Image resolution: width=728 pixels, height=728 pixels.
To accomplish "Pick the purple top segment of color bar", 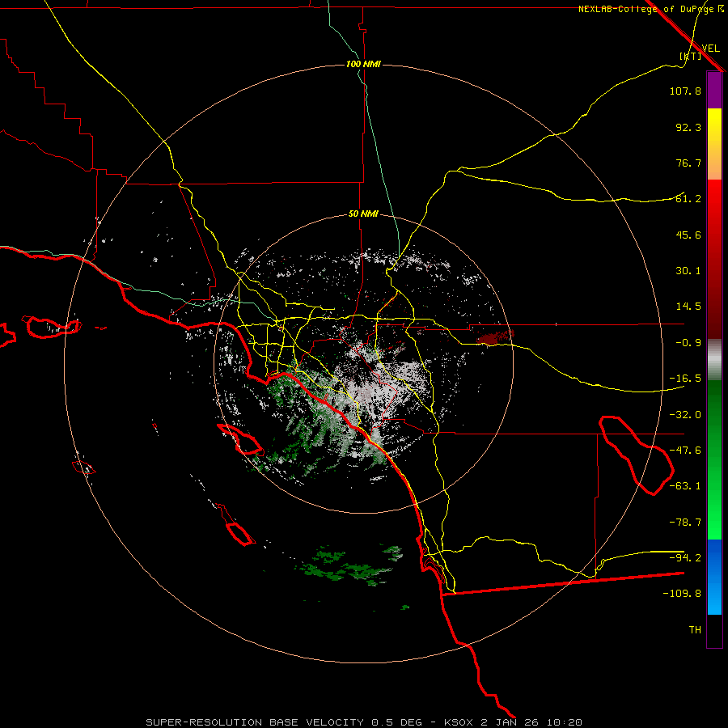I will click(714, 90).
